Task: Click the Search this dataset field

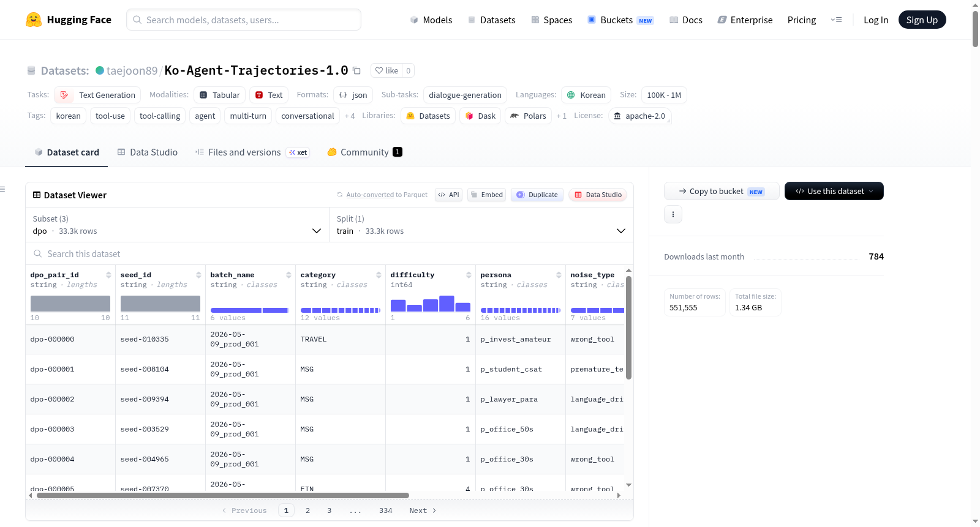Action: tap(330, 253)
